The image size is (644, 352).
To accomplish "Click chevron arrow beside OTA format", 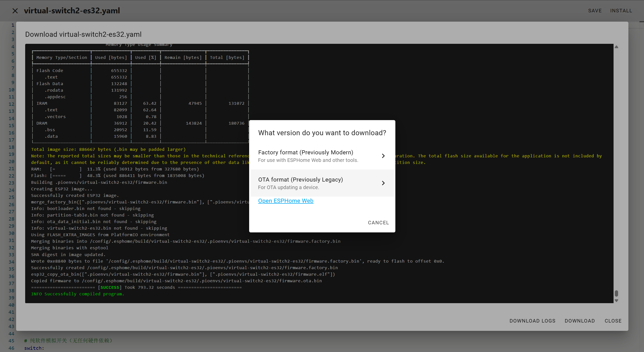I will 383,183.
